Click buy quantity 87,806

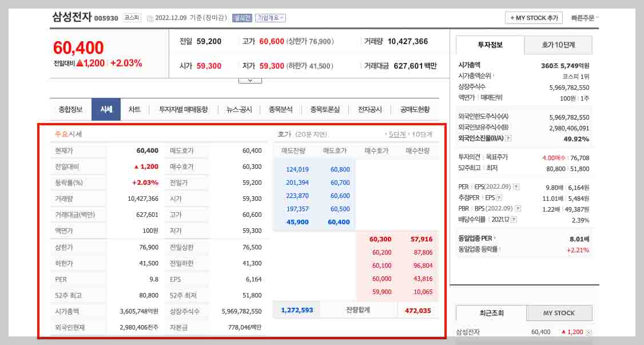(x=423, y=252)
